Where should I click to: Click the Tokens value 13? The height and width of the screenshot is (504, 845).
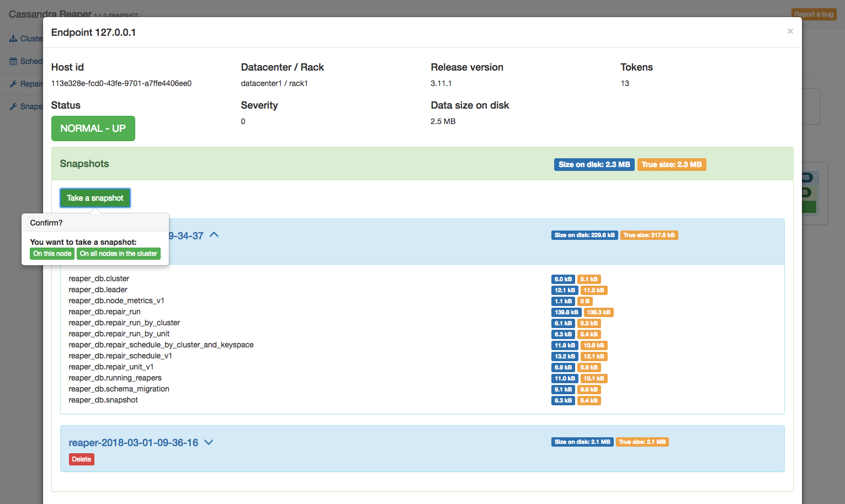coord(625,83)
